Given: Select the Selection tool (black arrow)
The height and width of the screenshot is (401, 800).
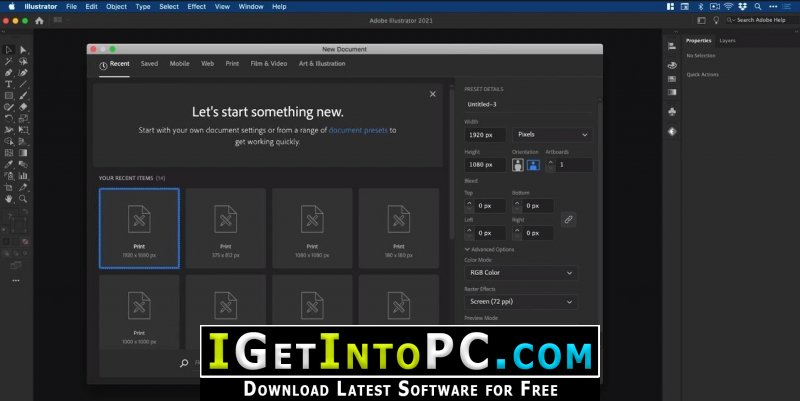Looking at the screenshot, I should pyautogui.click(x=9, y=49).
